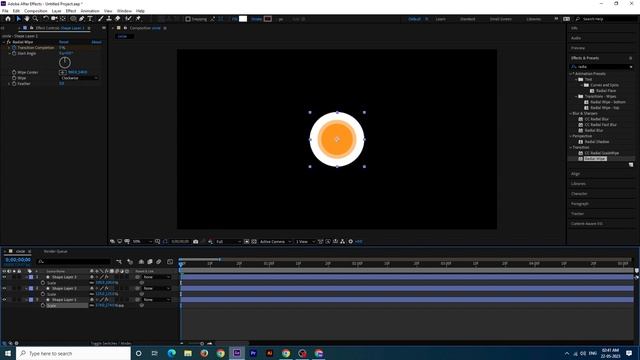Hide Shape Layer 3 with eye icon
The width and height of the screenshot is (640, 360).
(x=4, y=277)
